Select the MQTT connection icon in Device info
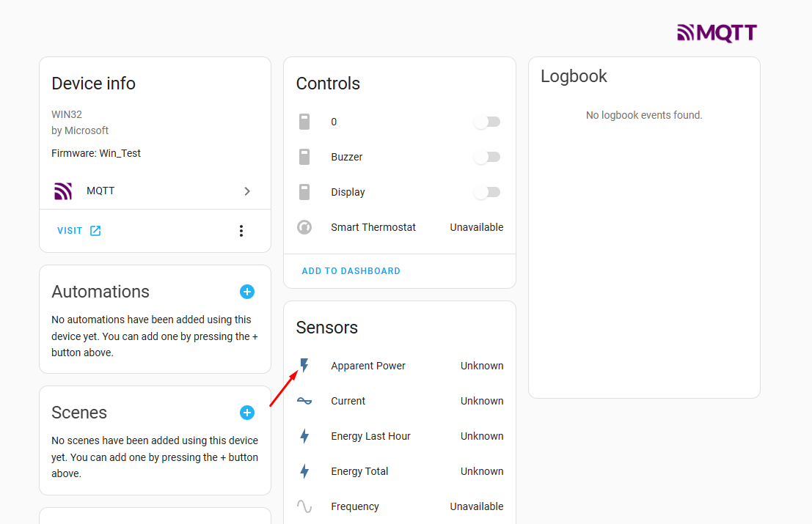The width and height of the screenshot is (812, 524). tap(63, 191)
